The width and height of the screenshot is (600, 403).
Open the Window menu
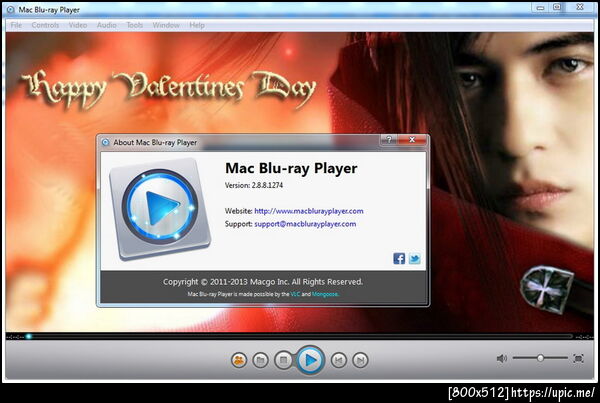(166, 25)
